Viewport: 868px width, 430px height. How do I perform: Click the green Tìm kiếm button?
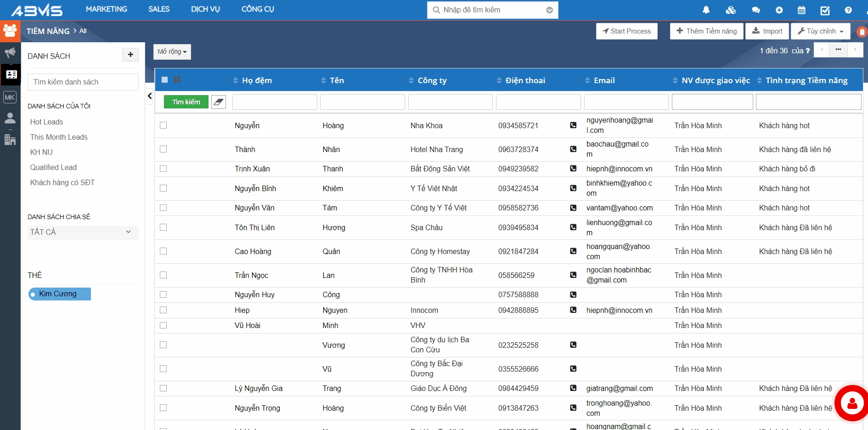click(186, 102)
